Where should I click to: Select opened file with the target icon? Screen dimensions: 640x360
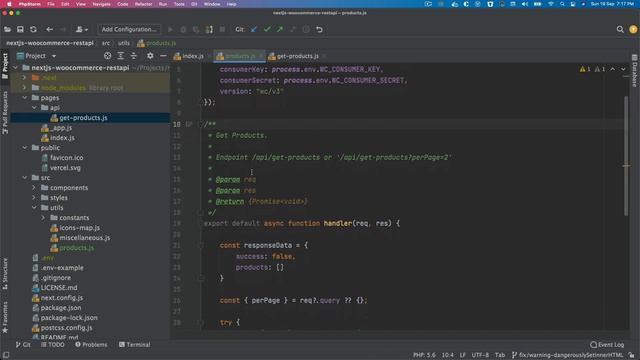point(107,56)
